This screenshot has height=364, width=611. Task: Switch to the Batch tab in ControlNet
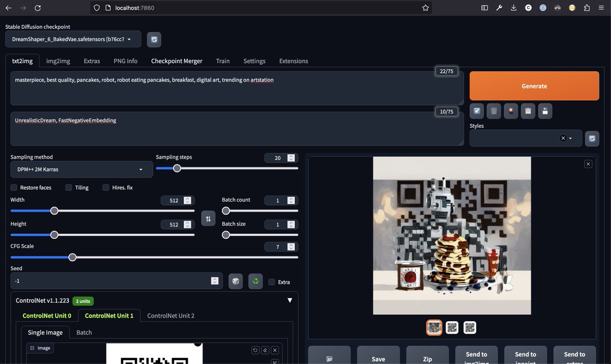[x=84, y=332]
